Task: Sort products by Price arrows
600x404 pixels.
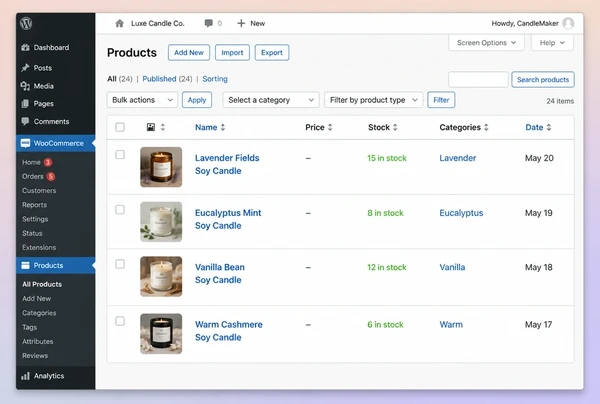Action: point(330,127)
